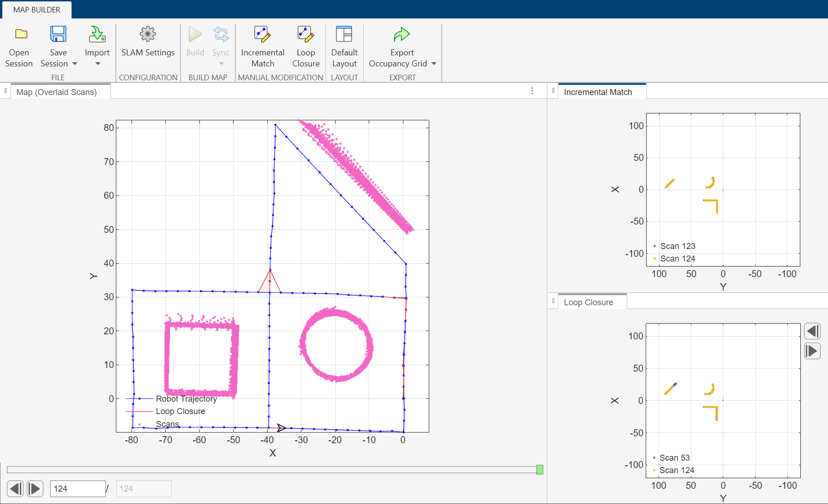Click the next scan playback button

click(35, 488)
